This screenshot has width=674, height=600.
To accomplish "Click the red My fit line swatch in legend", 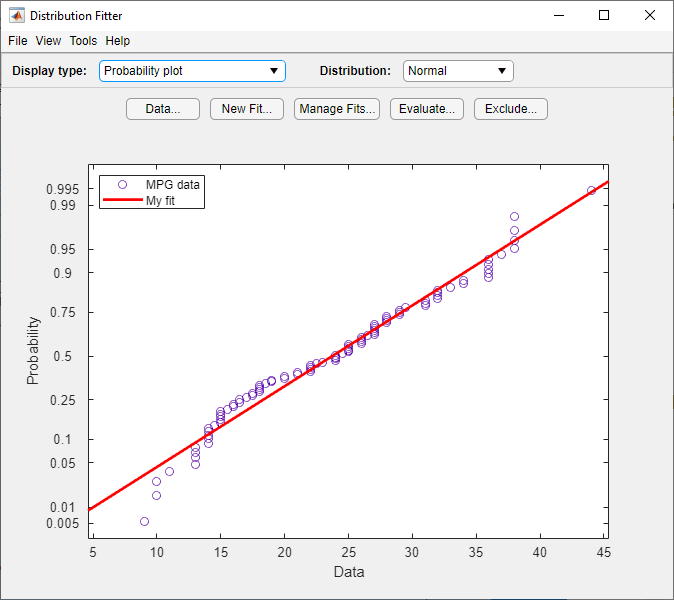I will click(123, 199).
